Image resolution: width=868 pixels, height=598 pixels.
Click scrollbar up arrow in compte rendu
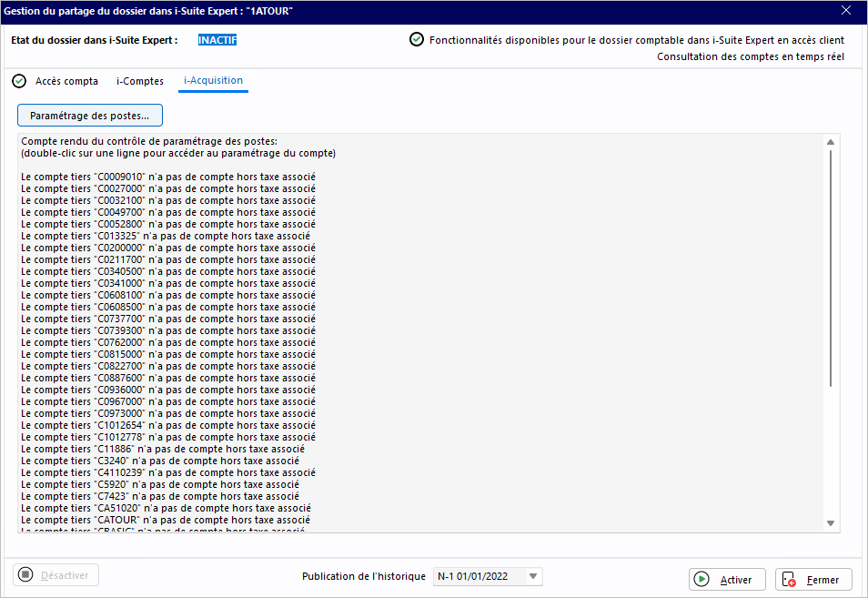pyautogui.click(x=831, y=142)
